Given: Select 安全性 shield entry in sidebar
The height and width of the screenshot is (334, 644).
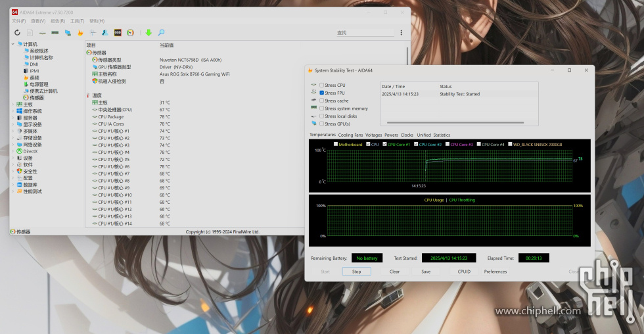Looking at the screenshot, I should click(30, 172).
